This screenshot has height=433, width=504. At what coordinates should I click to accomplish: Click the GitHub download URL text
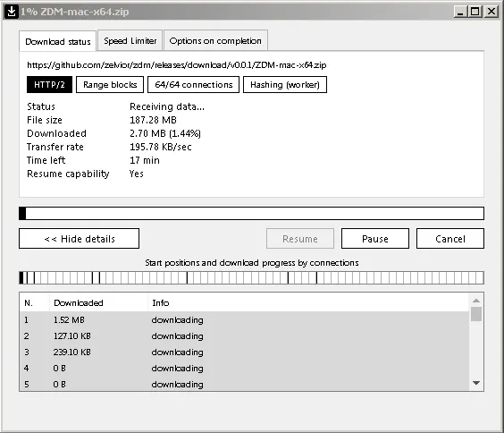(177, 65)
